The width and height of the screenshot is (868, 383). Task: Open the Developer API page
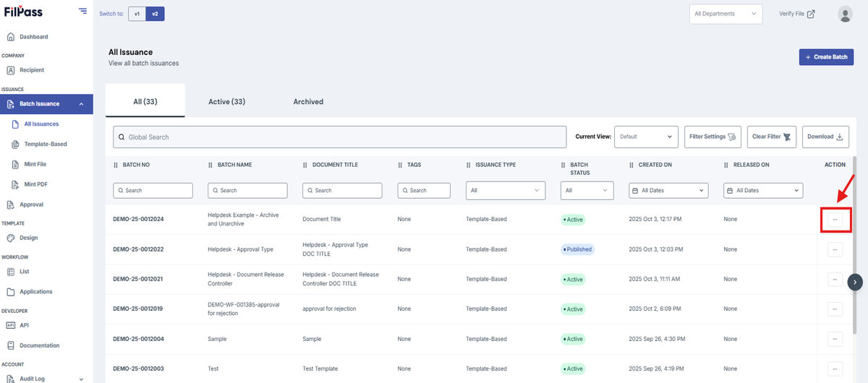[24, 325]
